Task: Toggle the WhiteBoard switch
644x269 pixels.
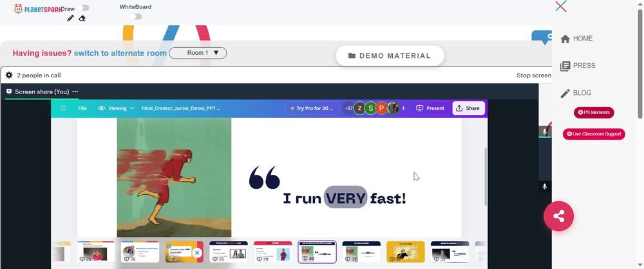Action: (136, 17)
